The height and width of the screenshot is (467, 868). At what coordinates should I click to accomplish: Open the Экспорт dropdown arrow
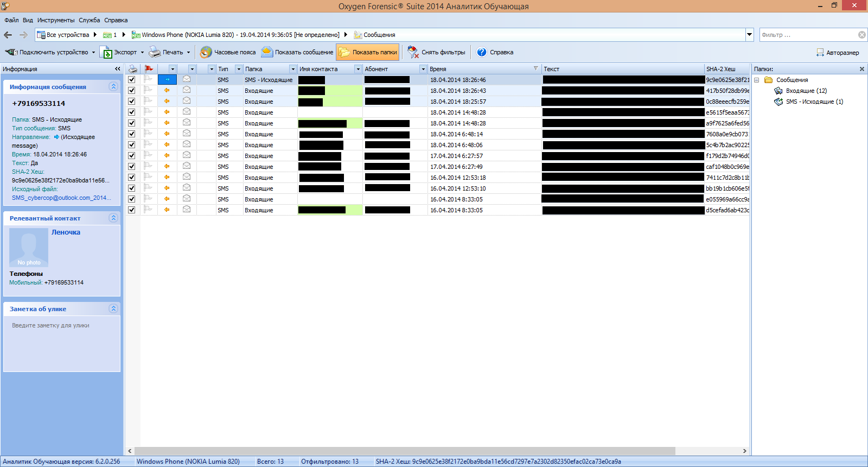(142, 53)
